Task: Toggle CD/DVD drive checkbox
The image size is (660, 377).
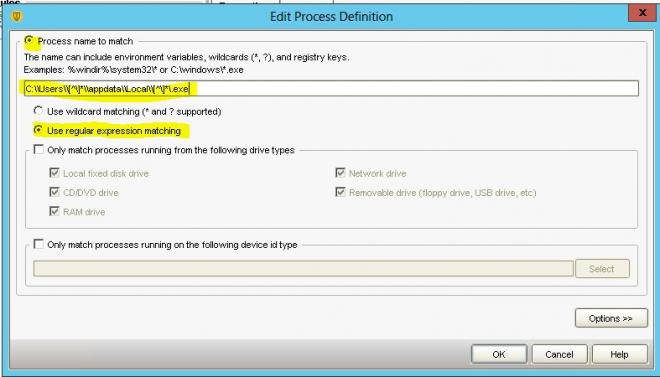Action: coord(54,192)
